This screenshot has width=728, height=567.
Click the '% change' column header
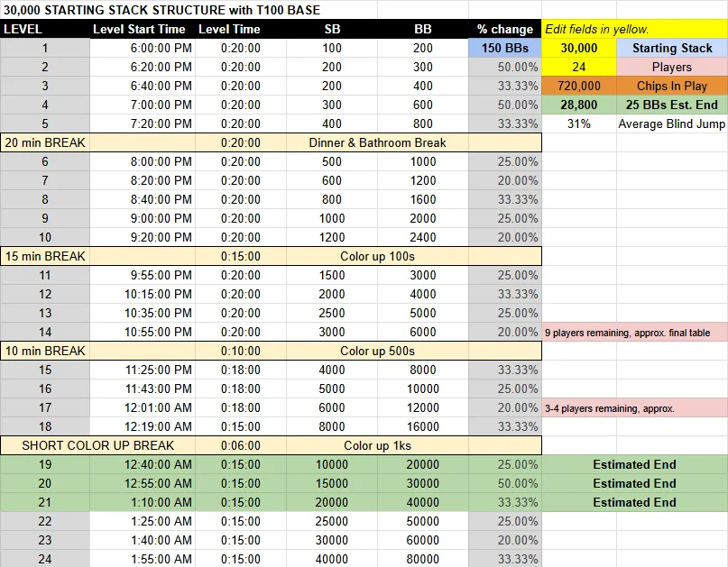click(504, 29)
